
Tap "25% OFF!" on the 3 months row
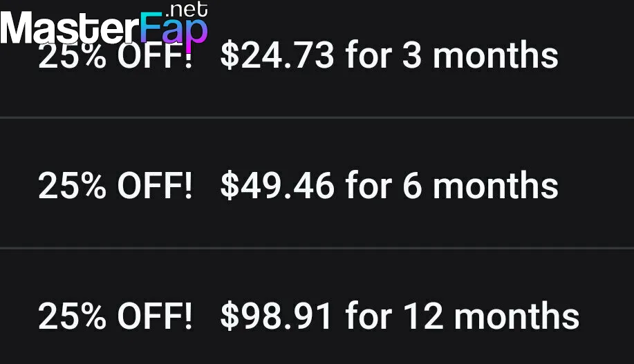[115, 58]
